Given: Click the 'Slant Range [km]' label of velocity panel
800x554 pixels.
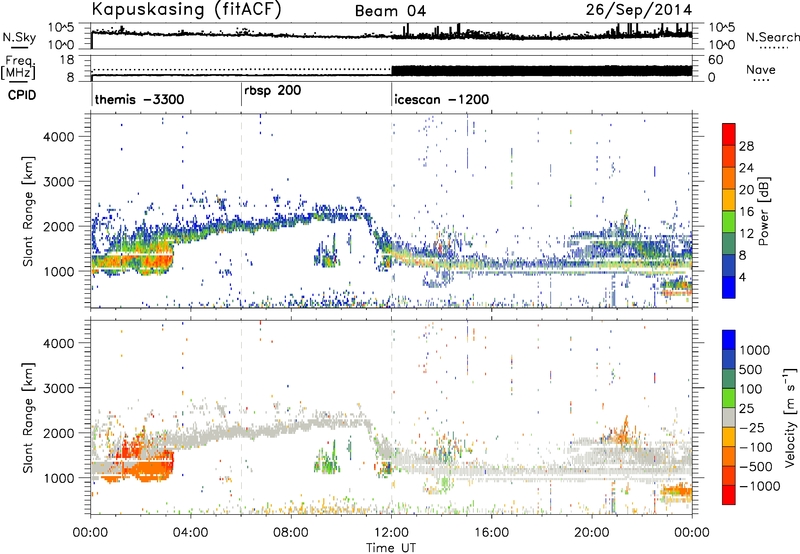Looking at the screenshot, I should (x=28, y=417).
